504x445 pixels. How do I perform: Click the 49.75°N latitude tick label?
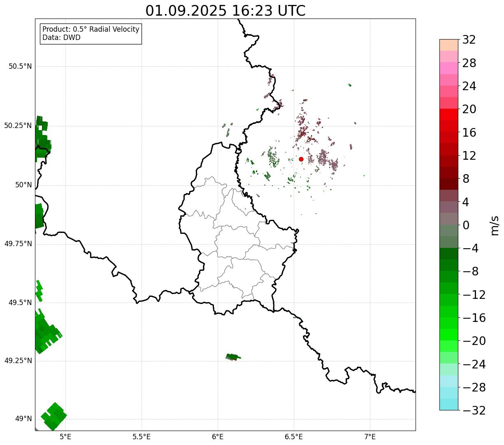click(x=18, y=244)
